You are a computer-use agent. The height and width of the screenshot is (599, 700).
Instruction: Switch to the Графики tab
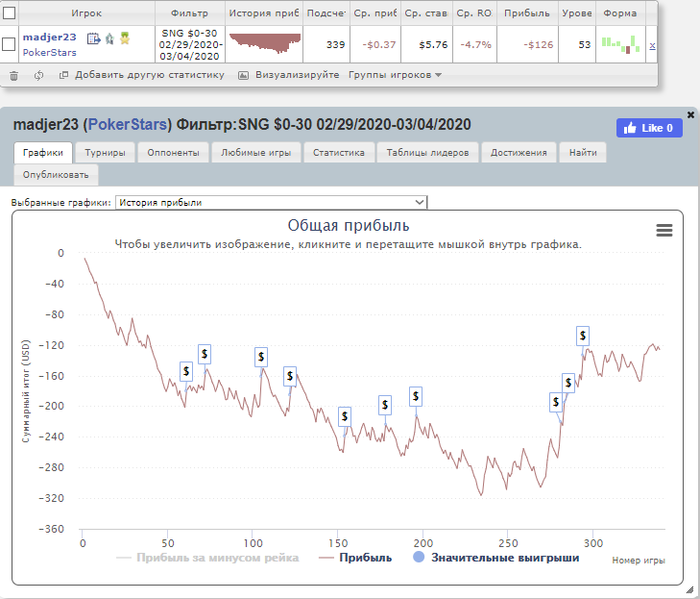click(43, 153)
